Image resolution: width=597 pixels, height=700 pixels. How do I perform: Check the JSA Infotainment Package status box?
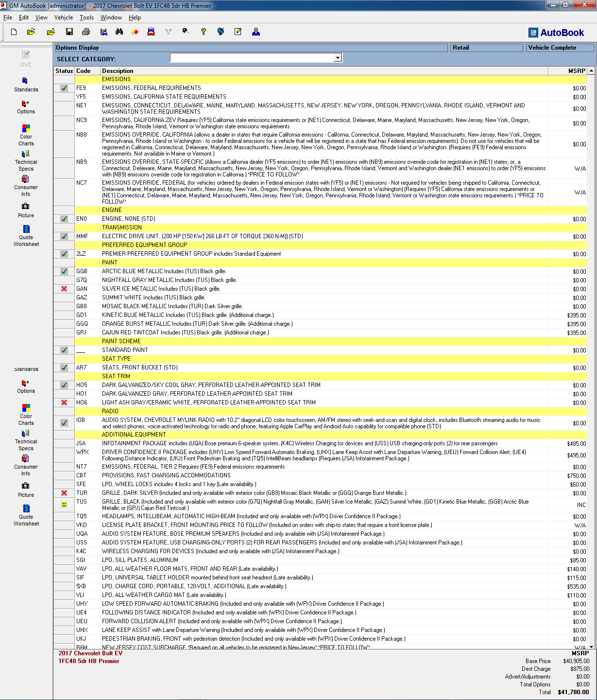coord(64,443)
